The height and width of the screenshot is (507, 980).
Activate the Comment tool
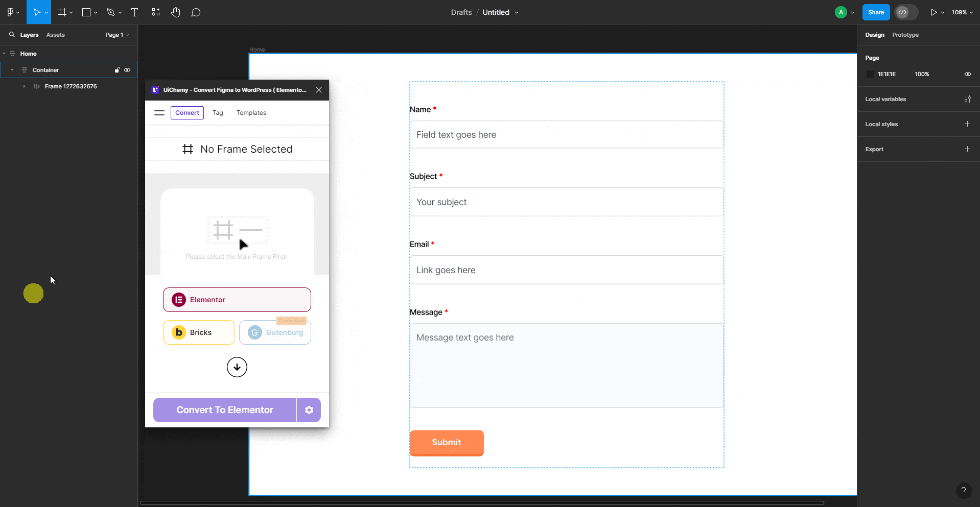point(196,12)
